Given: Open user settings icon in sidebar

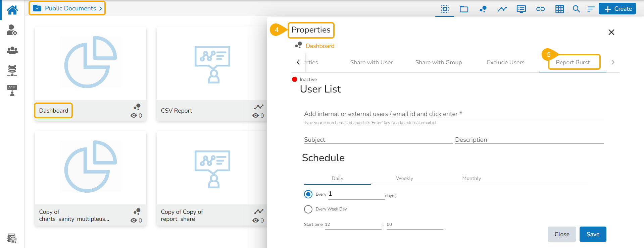Looking at the screenshot, I should click(x=12, y=30).
